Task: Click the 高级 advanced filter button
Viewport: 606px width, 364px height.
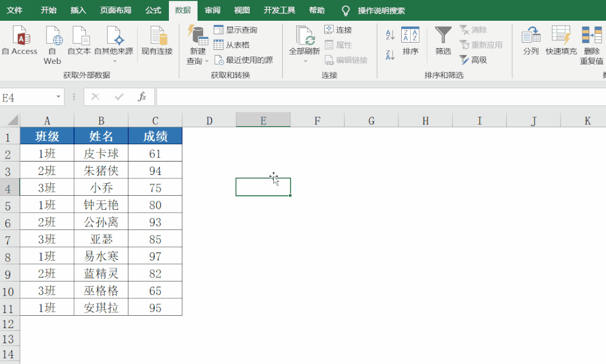Action: (x=475, y=58)
